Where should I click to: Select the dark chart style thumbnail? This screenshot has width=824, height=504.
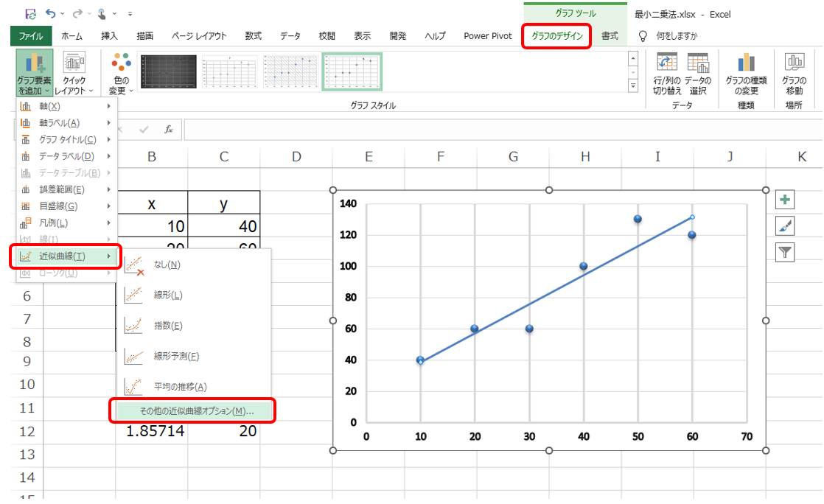click(169, 71)
